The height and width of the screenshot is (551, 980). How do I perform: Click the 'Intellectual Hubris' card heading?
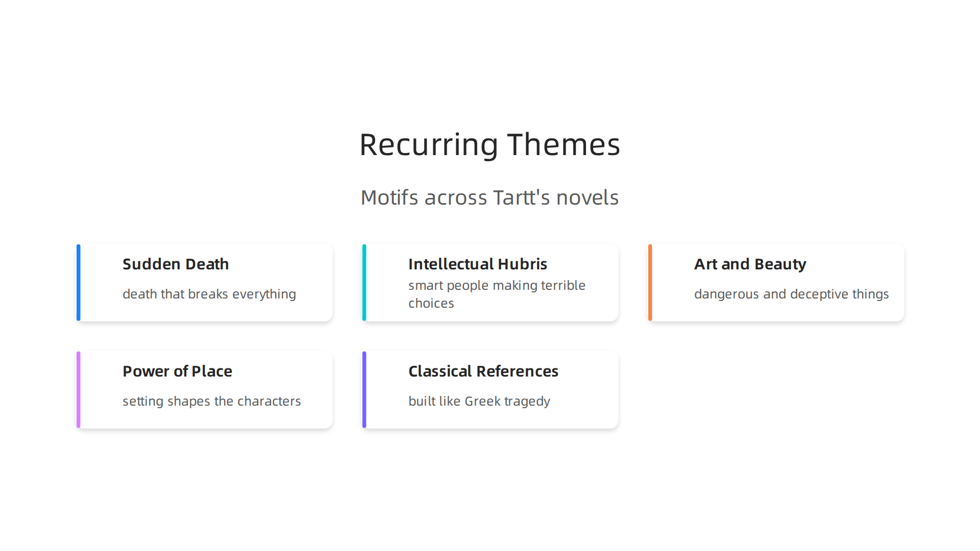point(478,264)
